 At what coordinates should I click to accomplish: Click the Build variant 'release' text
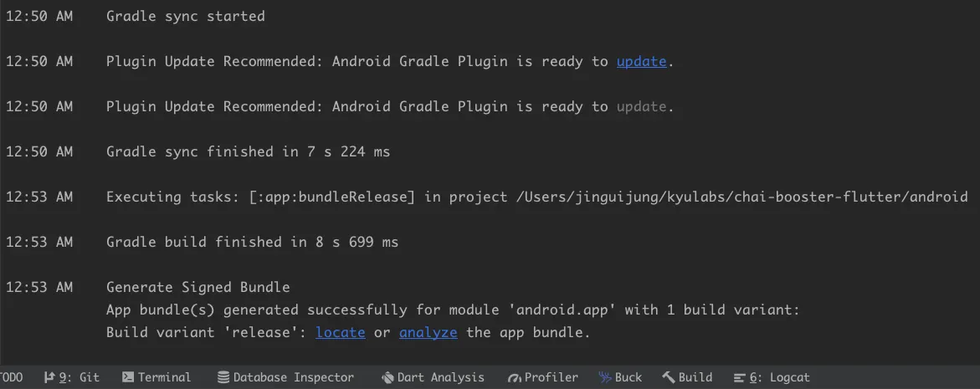(x=206, y=332)
